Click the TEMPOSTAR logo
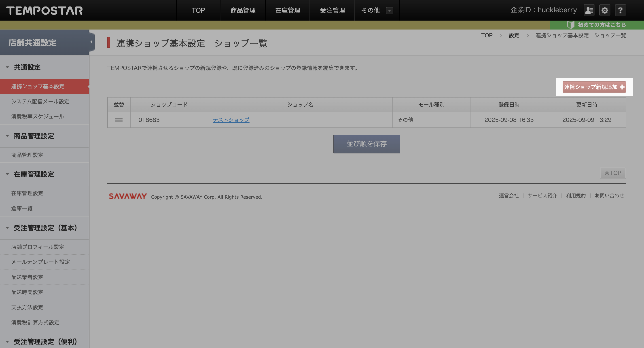The width and height of the screenshot is (644, 348). pyautogui.click(x=44, y=11)
